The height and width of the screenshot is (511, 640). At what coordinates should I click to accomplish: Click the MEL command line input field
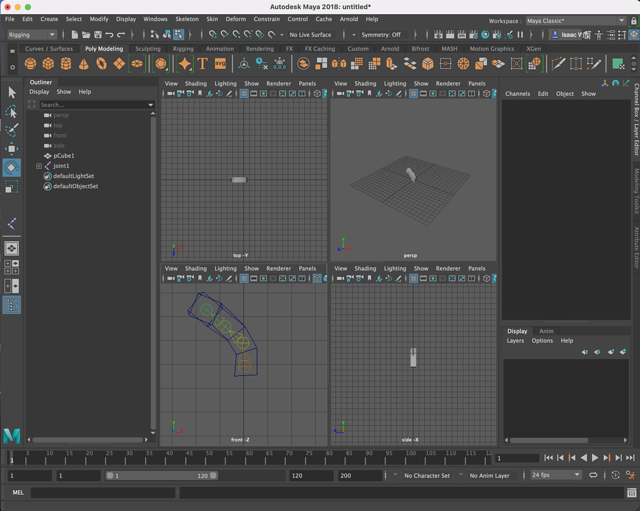(103, 493)
